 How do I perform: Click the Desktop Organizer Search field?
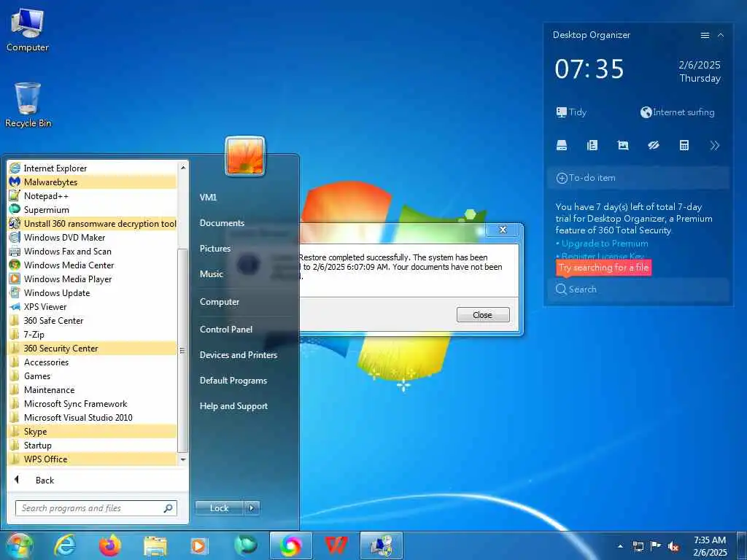[638, 289]
